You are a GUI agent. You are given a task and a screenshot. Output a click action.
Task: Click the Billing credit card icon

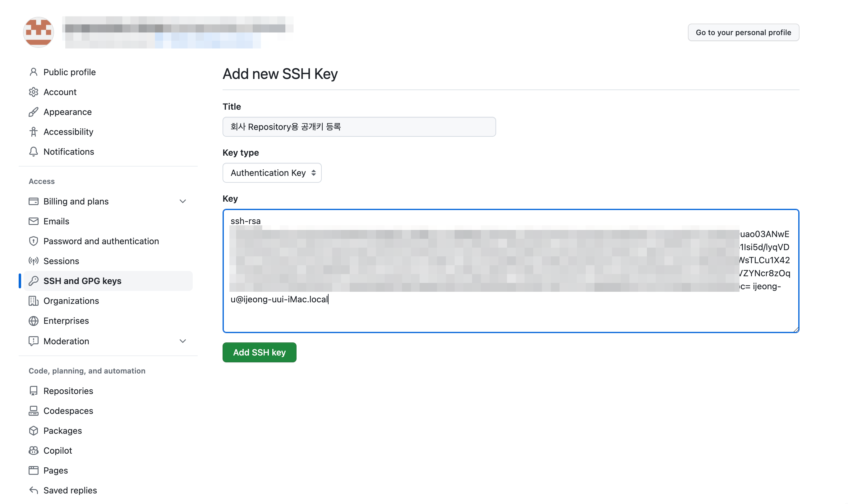(x=33, y=201)
